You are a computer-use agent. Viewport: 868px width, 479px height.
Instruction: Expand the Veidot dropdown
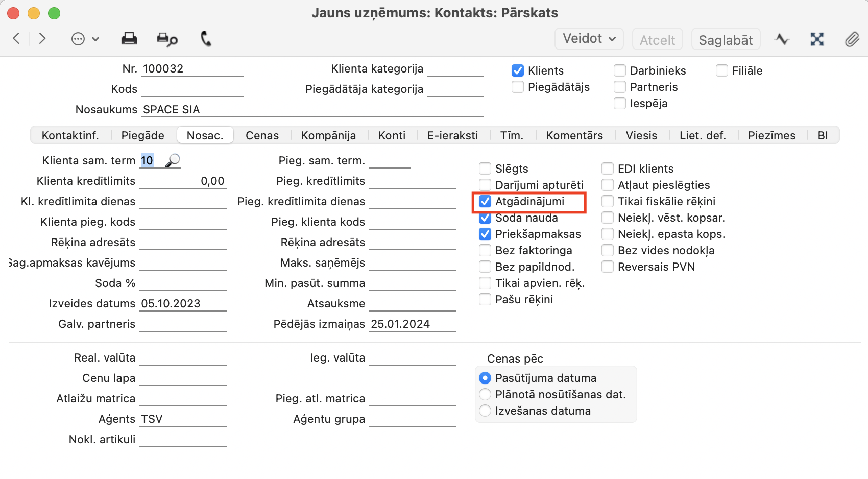[589, 39]
